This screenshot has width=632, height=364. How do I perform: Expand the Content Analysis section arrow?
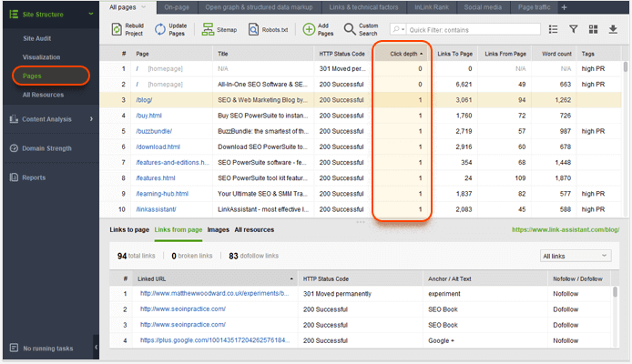(x=91, y=119)
